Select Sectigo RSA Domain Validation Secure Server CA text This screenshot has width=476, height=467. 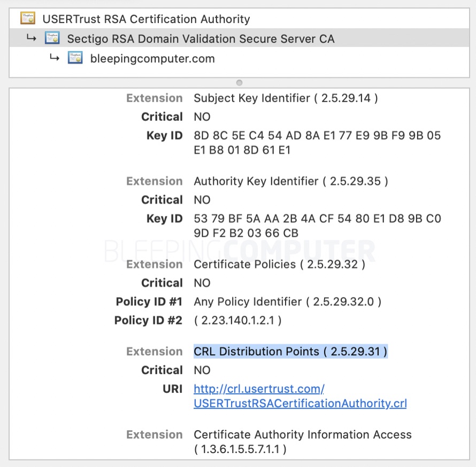[x=201, y=38]
